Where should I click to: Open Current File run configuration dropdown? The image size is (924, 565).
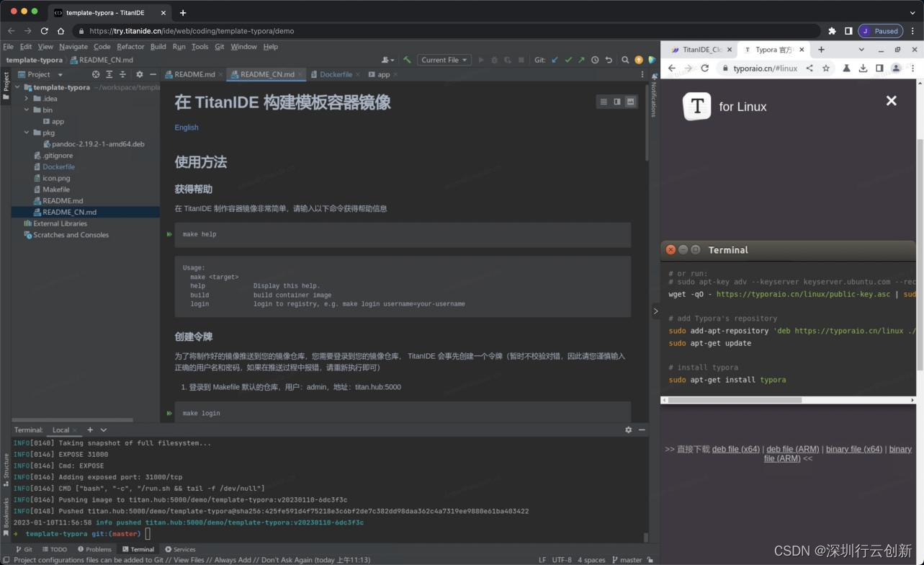(444, 60)
